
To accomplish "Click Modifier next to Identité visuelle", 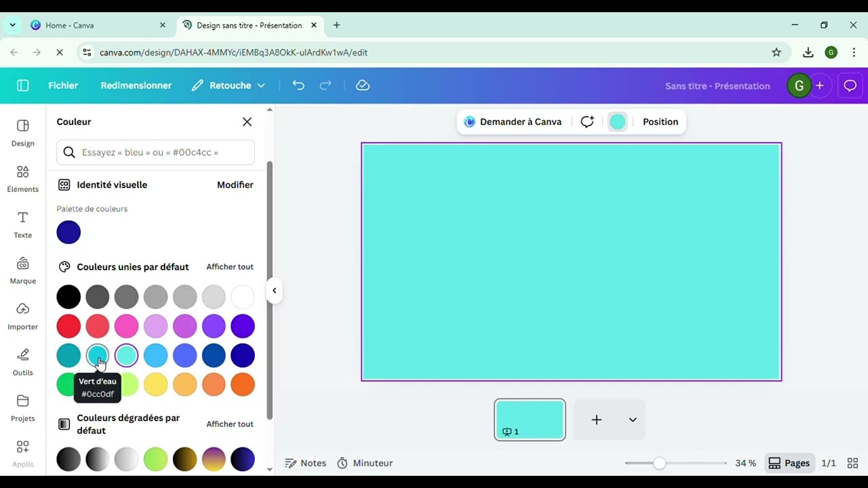I will (235, 185).
